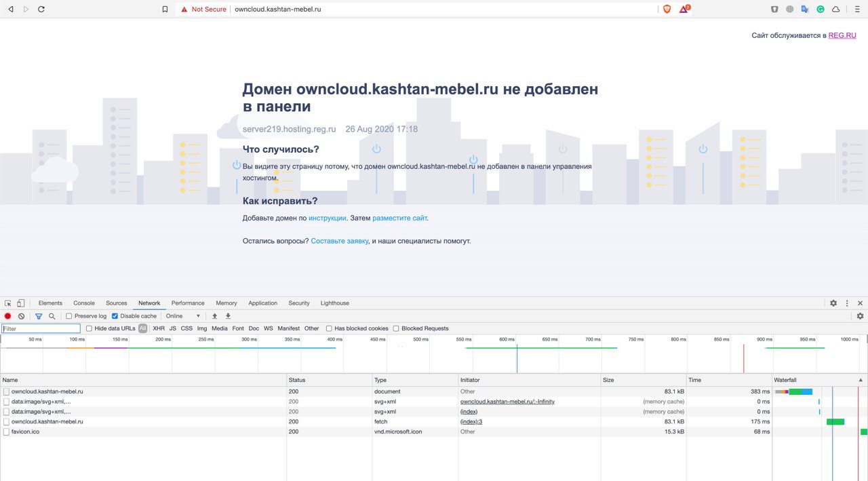Uncheck the Disable cache checkbox
This screenshot has height=481, width=868.
115,316
